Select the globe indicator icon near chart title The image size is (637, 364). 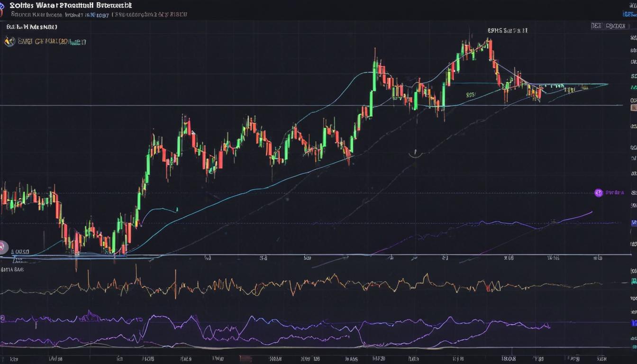tap(9, 42)
